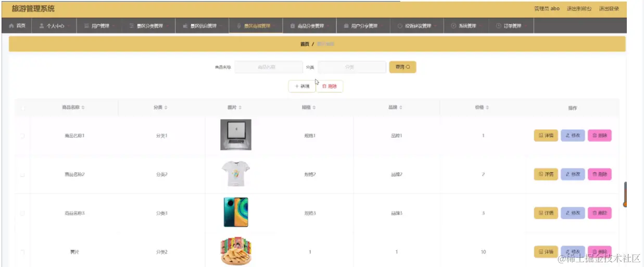Click the clock icon beside 订单管理
Screen dimensions: 644x267
(x=498, y=26)
